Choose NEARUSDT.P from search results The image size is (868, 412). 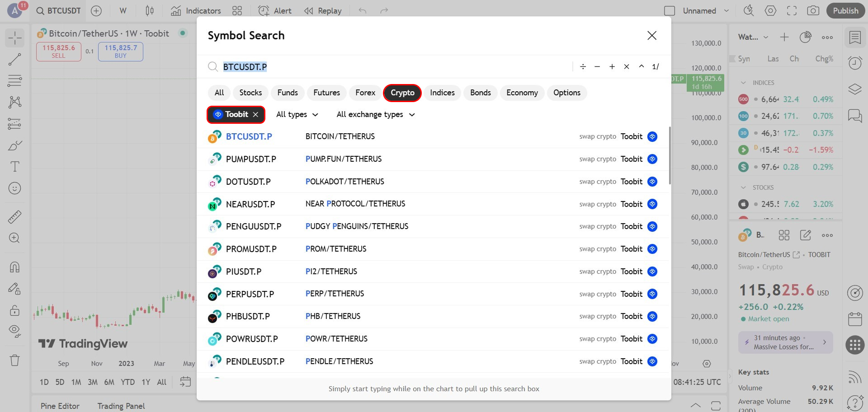[x=433, y=204]
